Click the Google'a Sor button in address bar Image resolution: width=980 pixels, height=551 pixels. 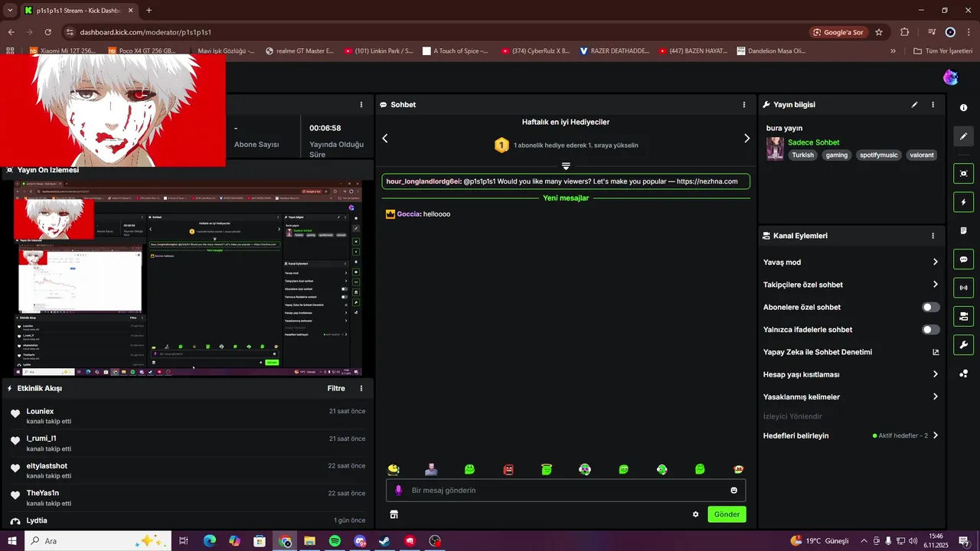point(838,32)
